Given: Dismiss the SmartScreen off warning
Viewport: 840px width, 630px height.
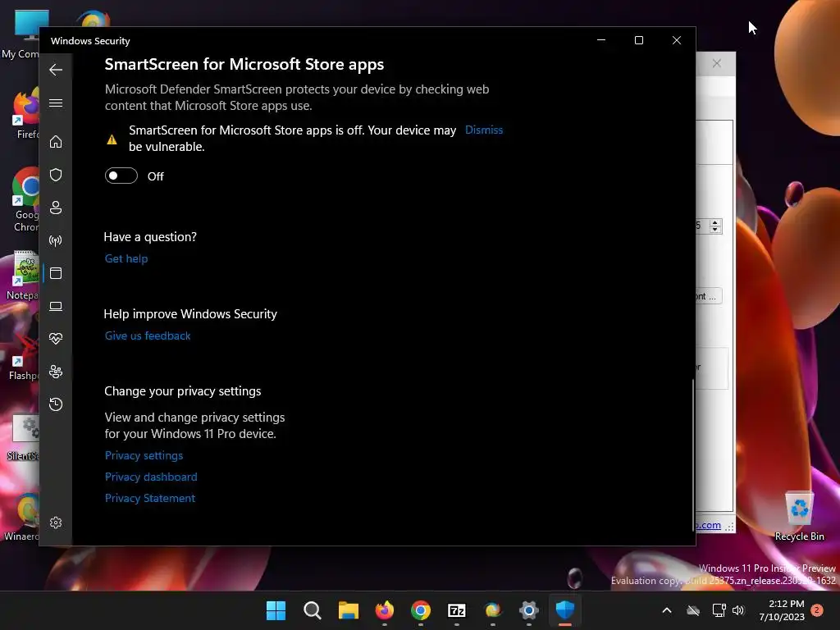Looking at the screenshot, I should click(484, 130).
